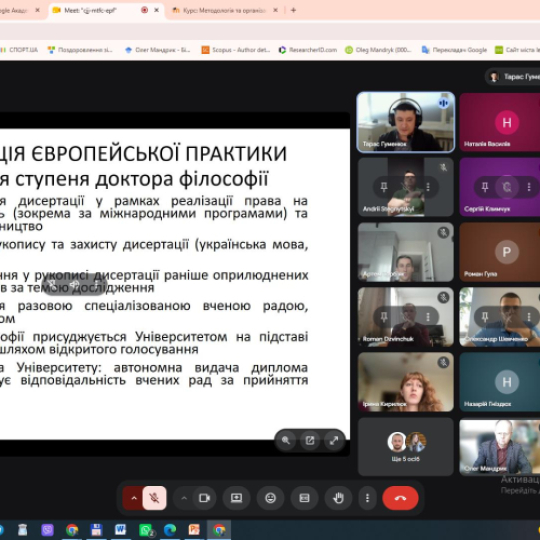This screenshot has width=540, height=540.
Task: Expand the presentation to full screen
Action: pyautogui.click(x=334, y=440)
